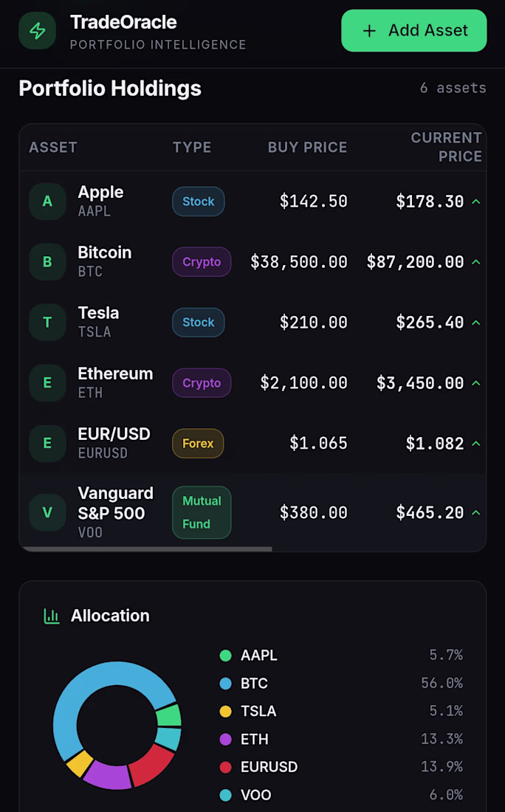Click the BTC color dot in allocation legend

click(x=226, y=684)
